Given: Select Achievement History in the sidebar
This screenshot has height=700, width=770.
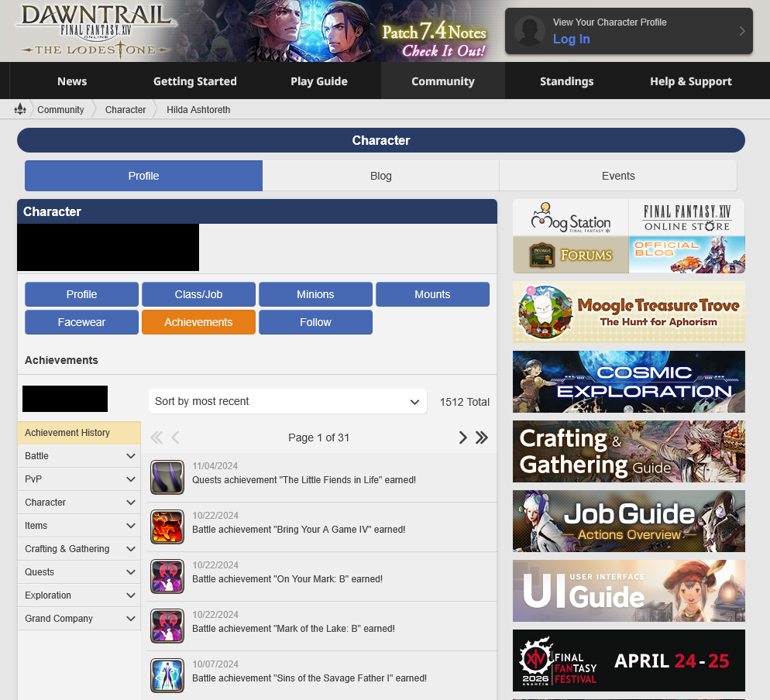Looking at the screenshot, I should [x=78, y=433].
